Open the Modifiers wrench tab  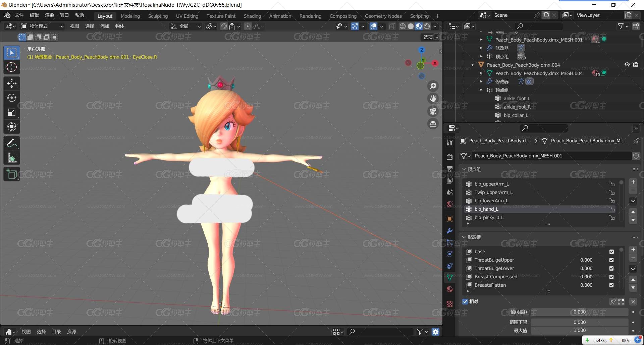pos(450,231)
